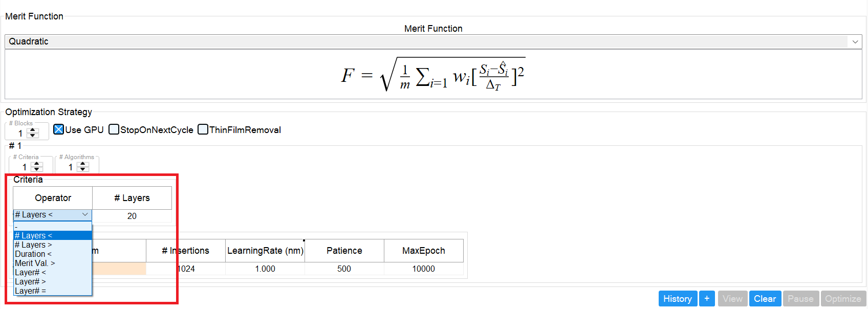The height and width of the screenshot is (309, 868).
Task: Select the MaxEpoch value 10000
Action: [x=423, y=269]
